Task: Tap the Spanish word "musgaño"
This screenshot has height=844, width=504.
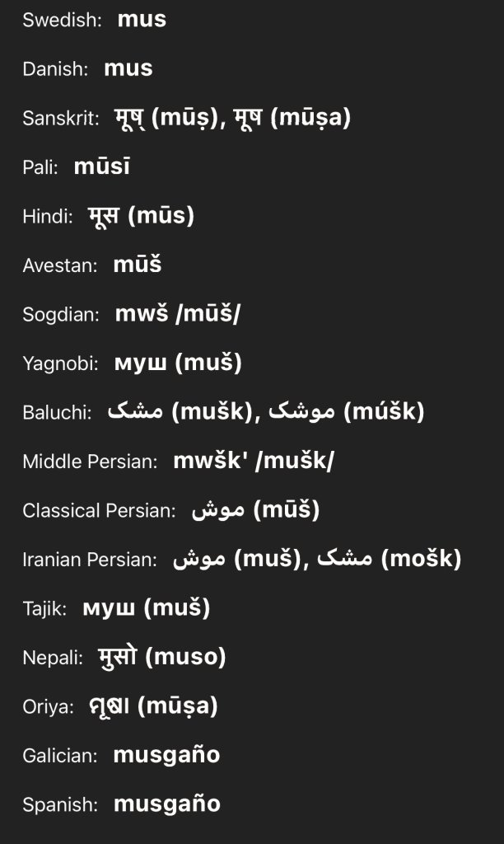Action: tap(167, 804)
